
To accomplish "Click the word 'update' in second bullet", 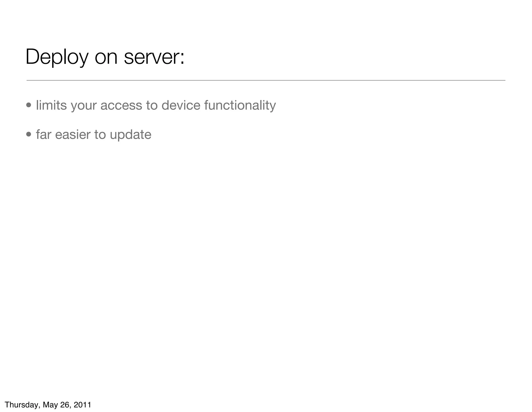I will click(130, 135).
